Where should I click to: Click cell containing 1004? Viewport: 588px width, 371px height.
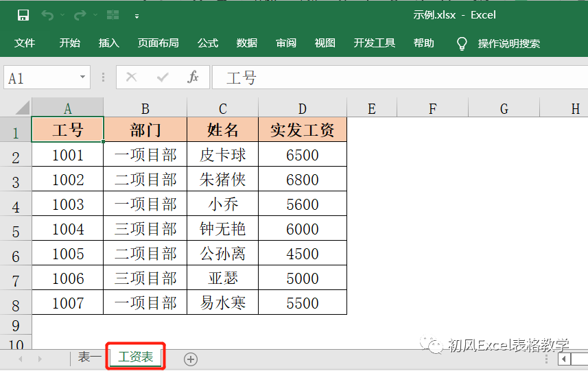tap(67, 228)
